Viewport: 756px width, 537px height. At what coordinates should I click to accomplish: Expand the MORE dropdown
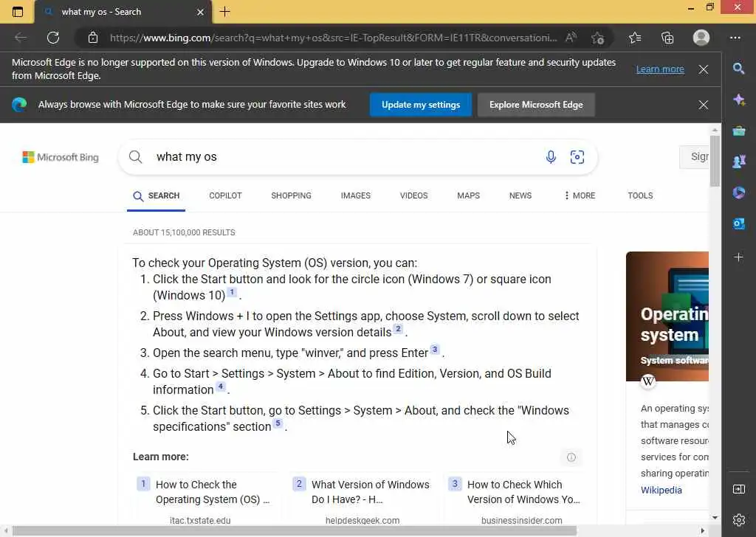tap(580, 195)
